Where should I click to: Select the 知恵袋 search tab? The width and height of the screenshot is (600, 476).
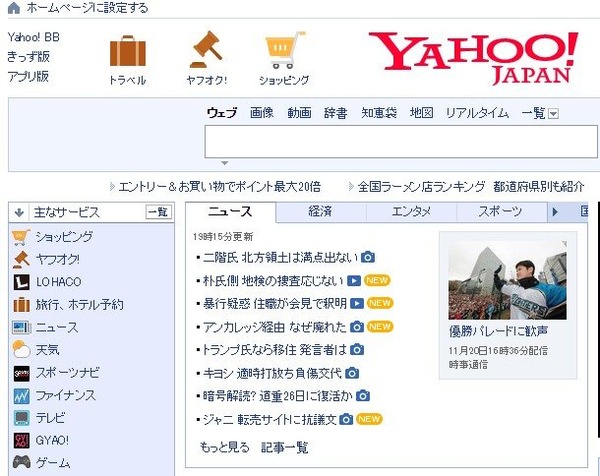click(x=379, y=113)
